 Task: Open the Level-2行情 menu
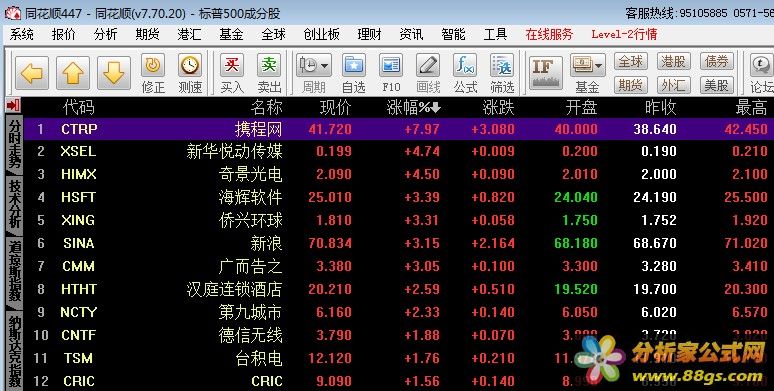tap(624, 35)
